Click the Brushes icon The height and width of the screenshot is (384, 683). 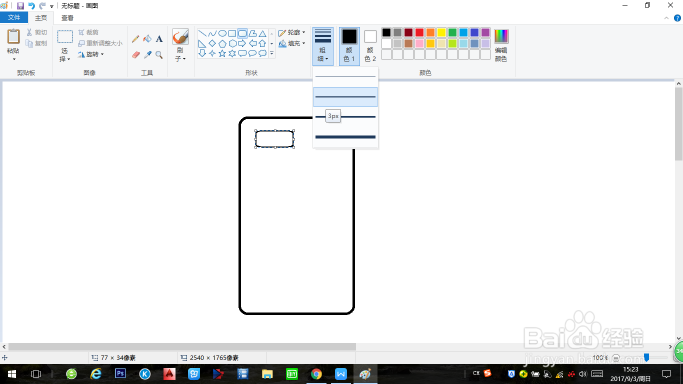point(180,37)
